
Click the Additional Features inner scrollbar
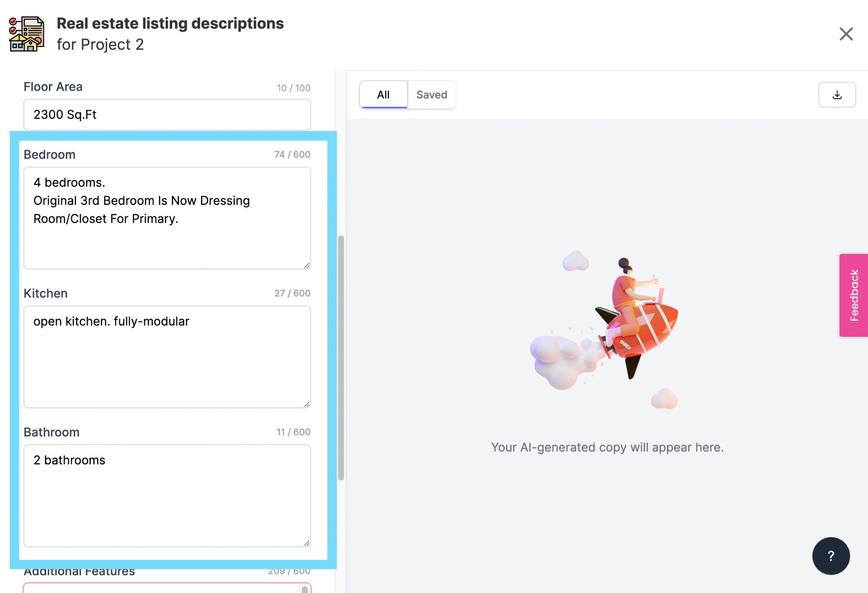click(304, 589)
